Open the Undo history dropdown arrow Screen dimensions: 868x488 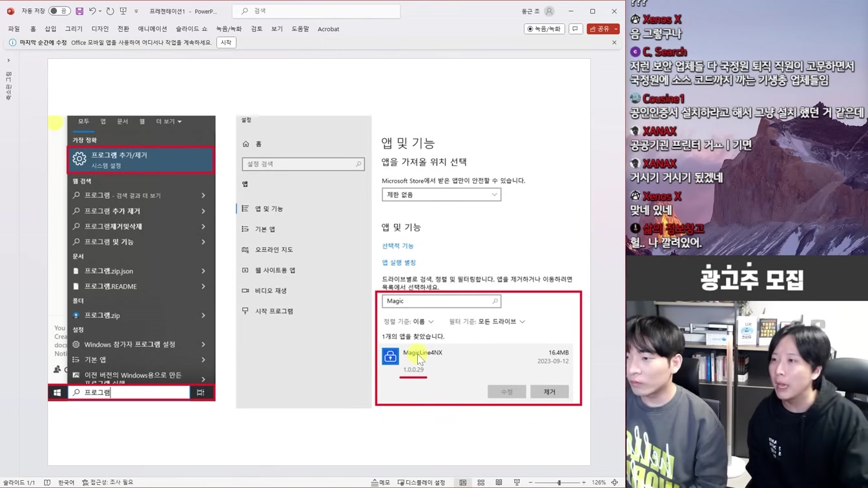pyautogui.click(x=100, y=12)
